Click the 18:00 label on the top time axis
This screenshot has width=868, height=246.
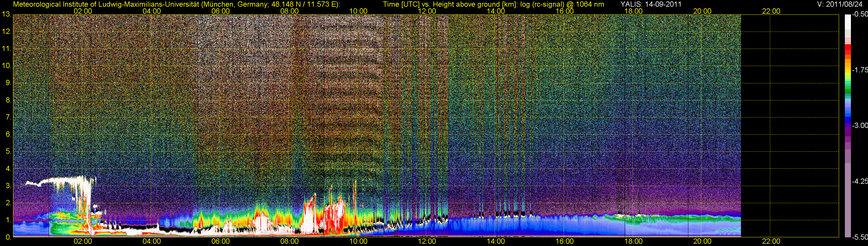click(633, 11)
